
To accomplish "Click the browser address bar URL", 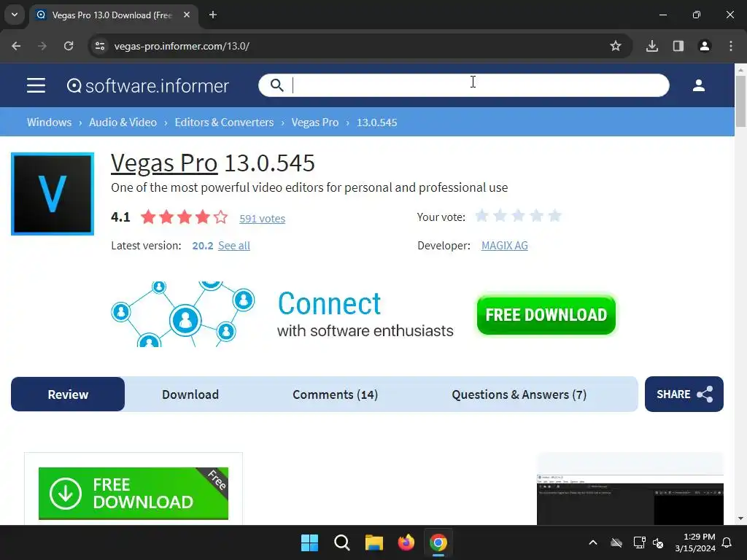I will (182, 46).
